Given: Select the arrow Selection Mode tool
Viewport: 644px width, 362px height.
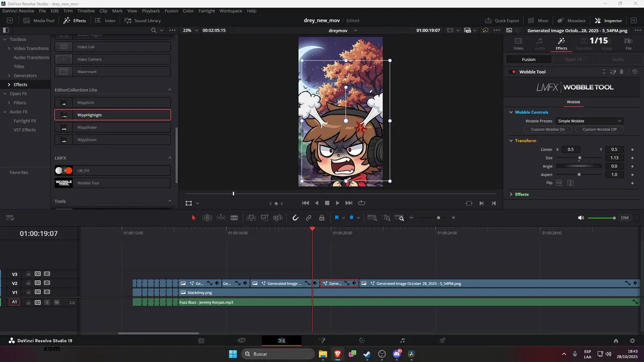Looking at the screenshot, I should pos(194,218).
